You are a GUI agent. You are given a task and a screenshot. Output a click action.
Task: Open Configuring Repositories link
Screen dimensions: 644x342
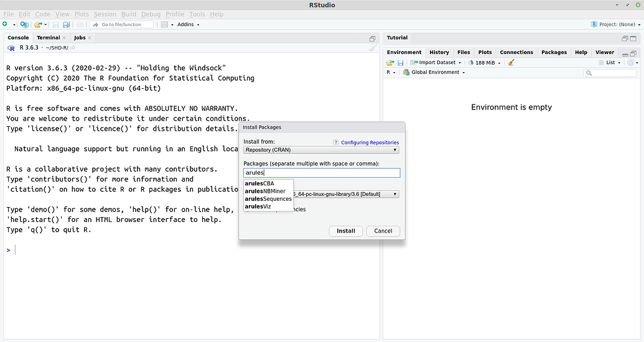tap(370, 142)
